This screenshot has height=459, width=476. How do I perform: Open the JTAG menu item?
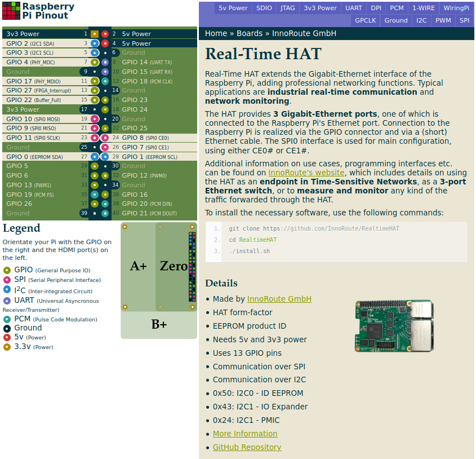287,8
